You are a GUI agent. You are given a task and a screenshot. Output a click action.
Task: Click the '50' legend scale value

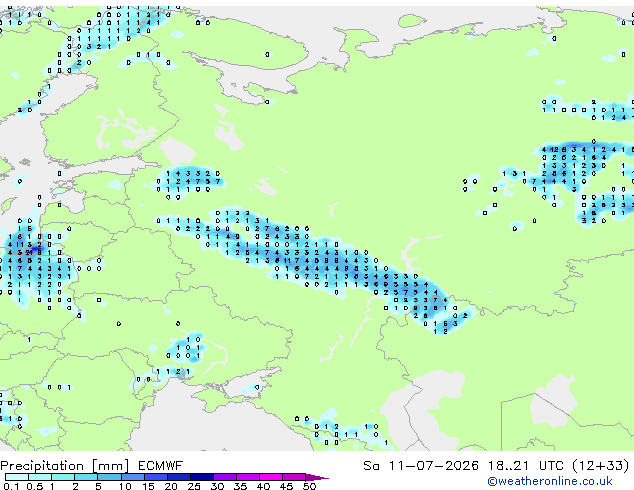[x=309, y=486]
